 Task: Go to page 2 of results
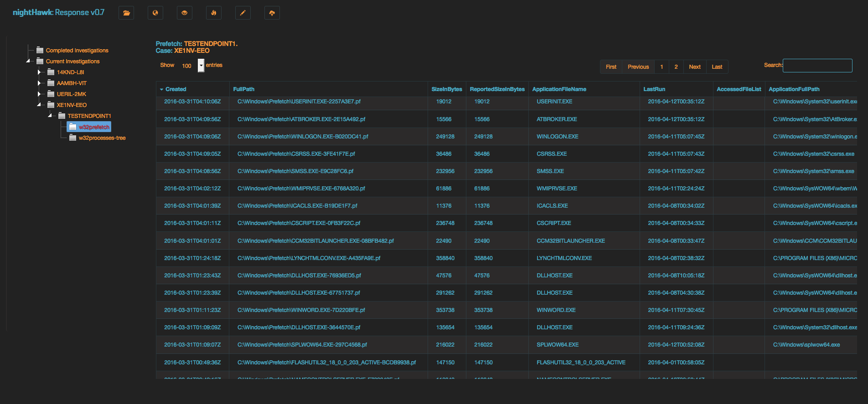click(x=676, y=67)
